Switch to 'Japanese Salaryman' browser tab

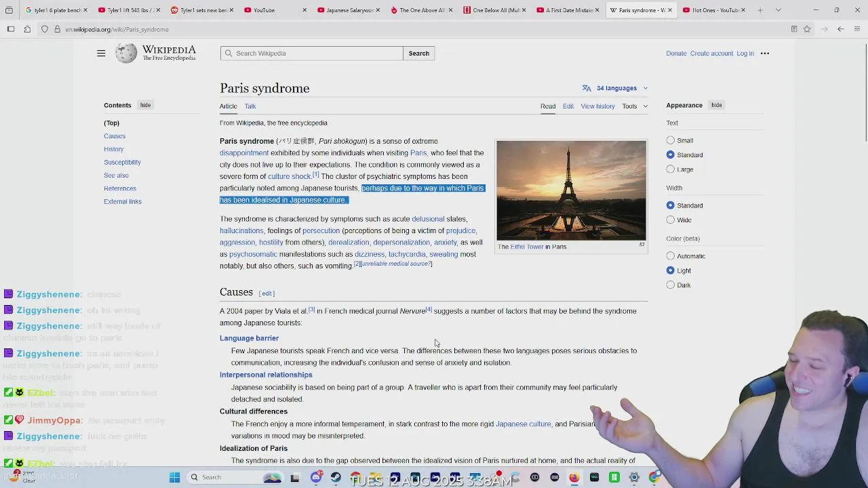tap(349, 10)
